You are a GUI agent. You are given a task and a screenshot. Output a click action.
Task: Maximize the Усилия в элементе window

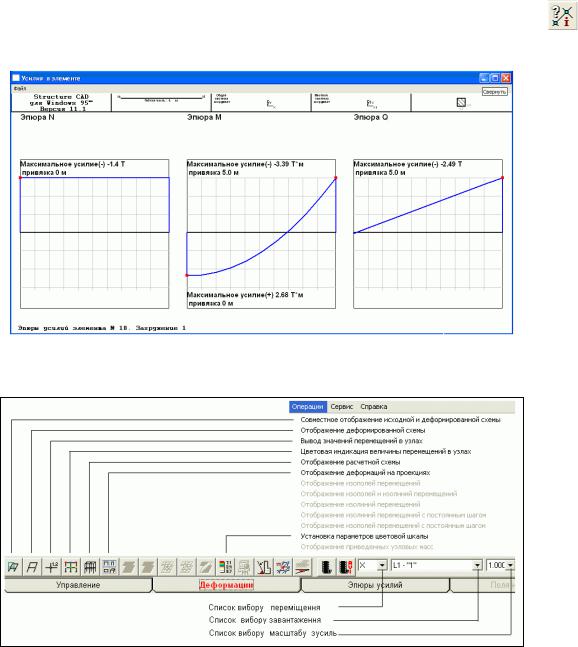click(495, 78)
